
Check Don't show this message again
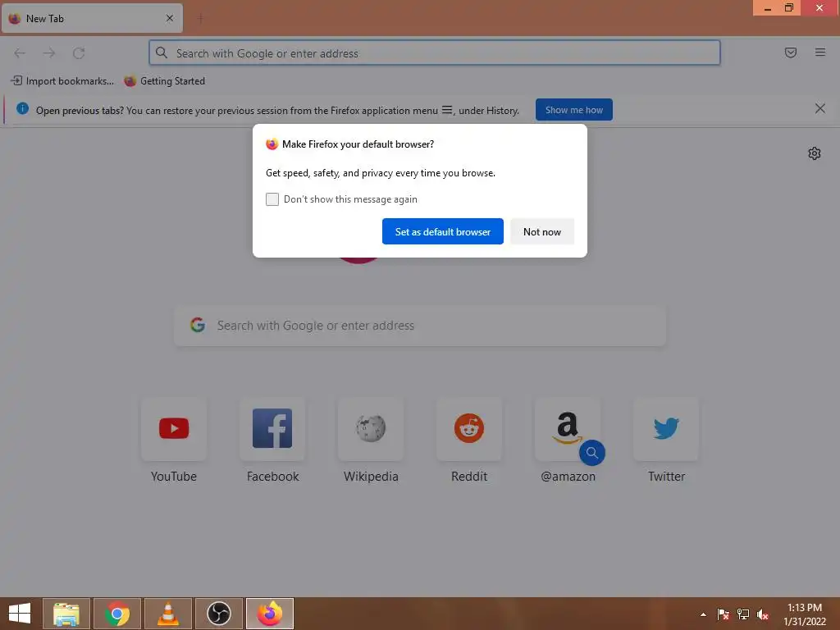(x=272, y=199)
